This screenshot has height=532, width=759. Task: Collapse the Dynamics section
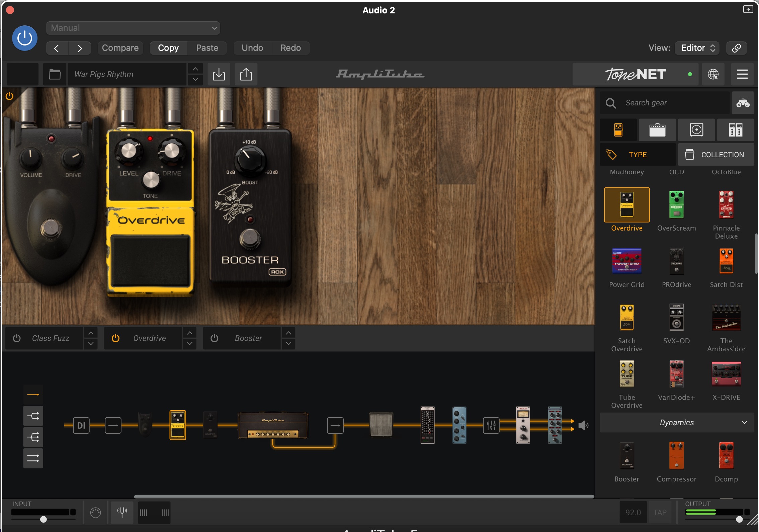tap(677, 423)
